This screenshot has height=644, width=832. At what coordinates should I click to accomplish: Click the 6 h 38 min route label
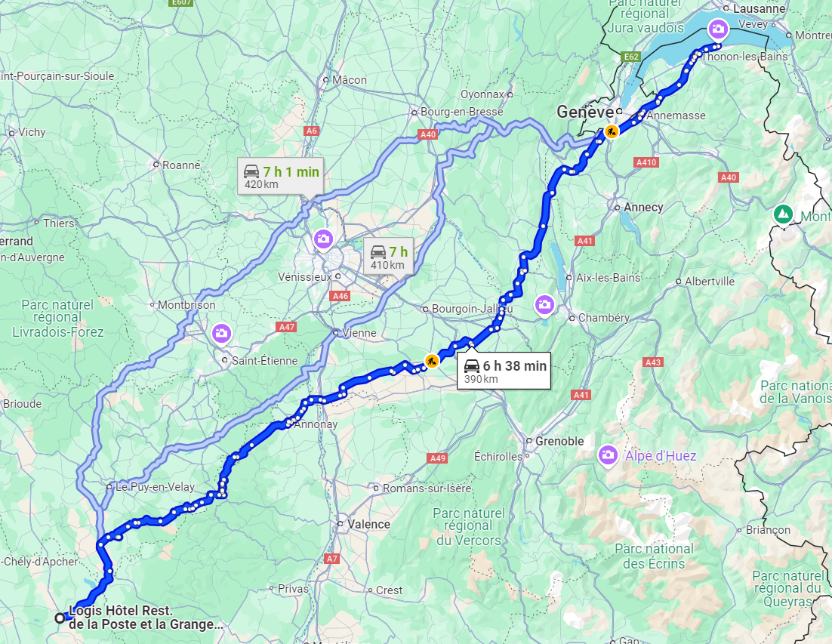(x=504, y=371)
